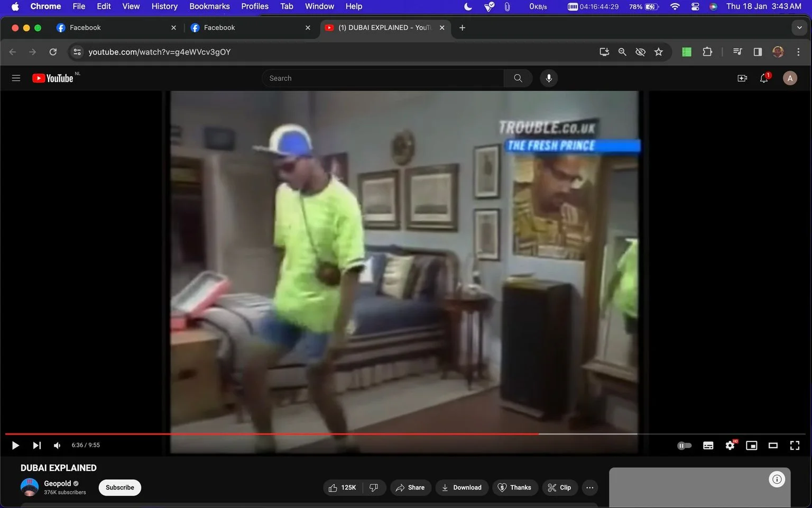
Task: Open the zoom magnifier in address bar
Action: [622, 52]
